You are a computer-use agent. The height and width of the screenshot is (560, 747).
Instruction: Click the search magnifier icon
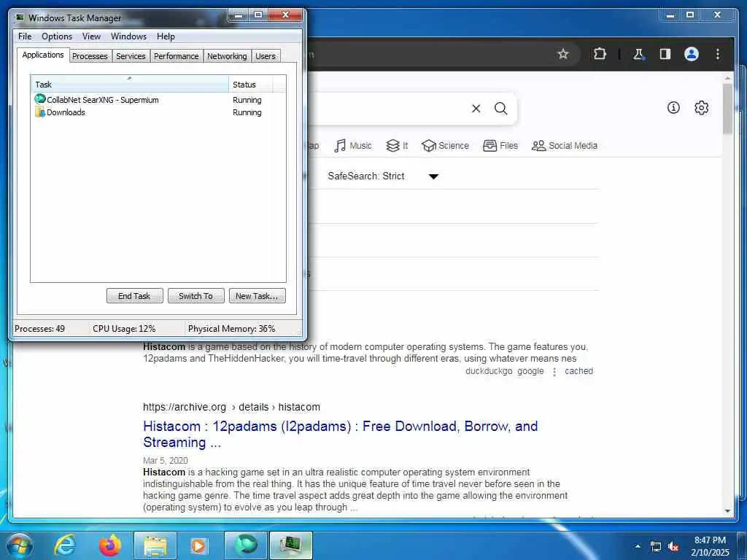tap(500, 109)
